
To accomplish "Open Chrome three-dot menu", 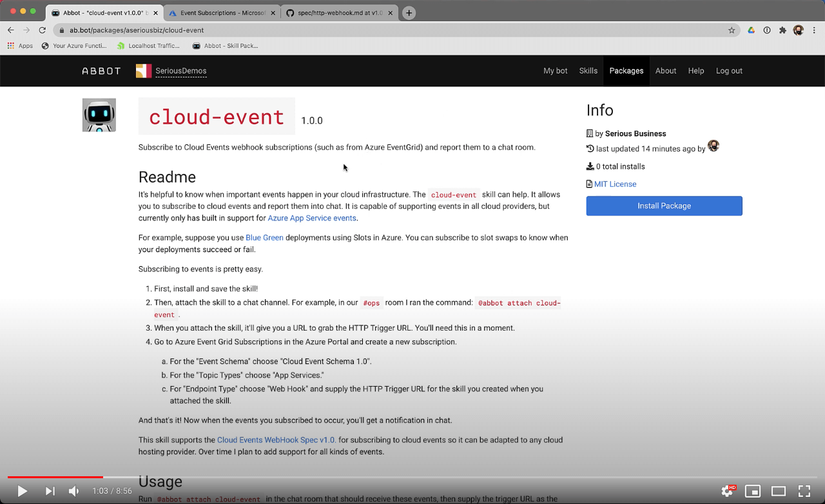I will coord(815,30).
